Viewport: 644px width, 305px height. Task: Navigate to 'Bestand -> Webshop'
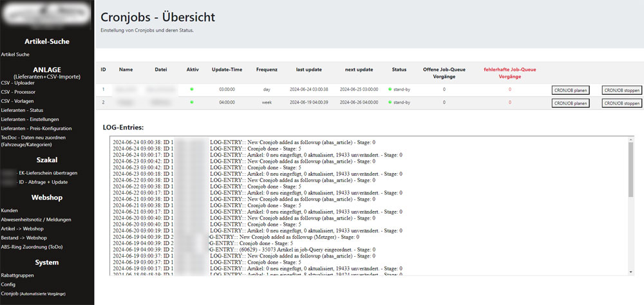pyautogui.click(x=24, y=237)
